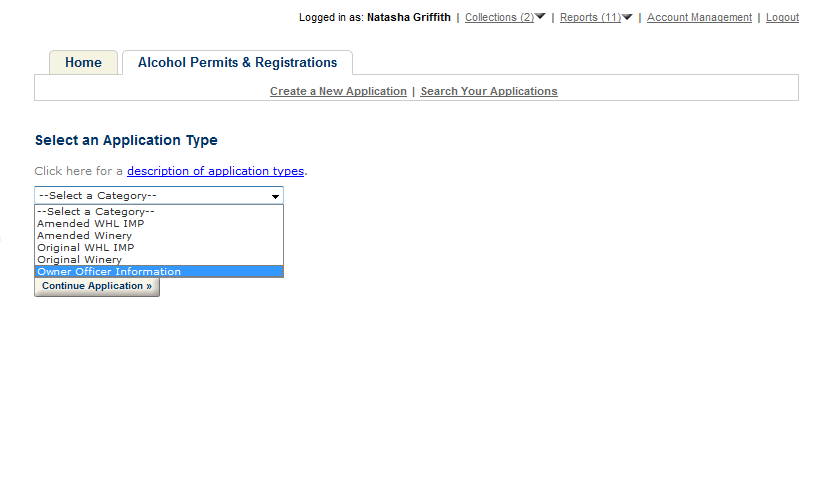829x480 pixels.
Task: Open the Collections (2) menu link
Action: 499,18
